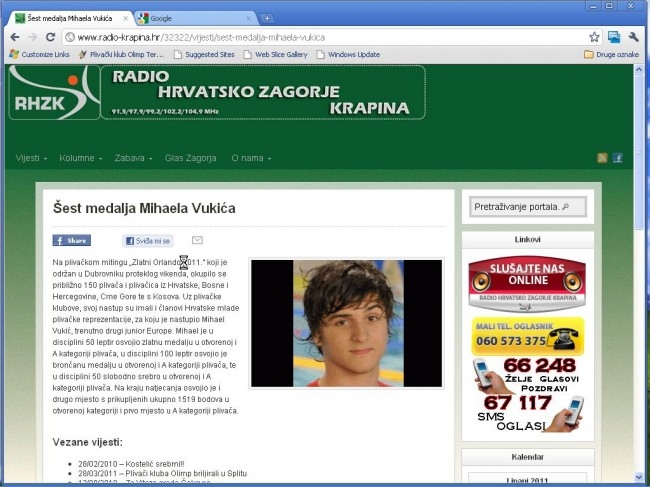Image resolution: width=650 pixels, height=487 pixels.
Task: Switch to the Google tab
Action: 195,19
